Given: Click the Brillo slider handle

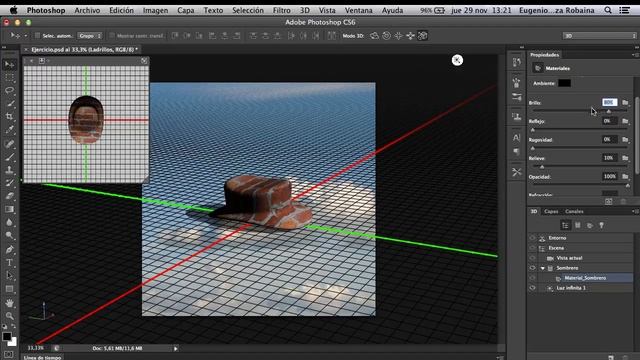Looking at the screenshot, I should tap(609, 111).
